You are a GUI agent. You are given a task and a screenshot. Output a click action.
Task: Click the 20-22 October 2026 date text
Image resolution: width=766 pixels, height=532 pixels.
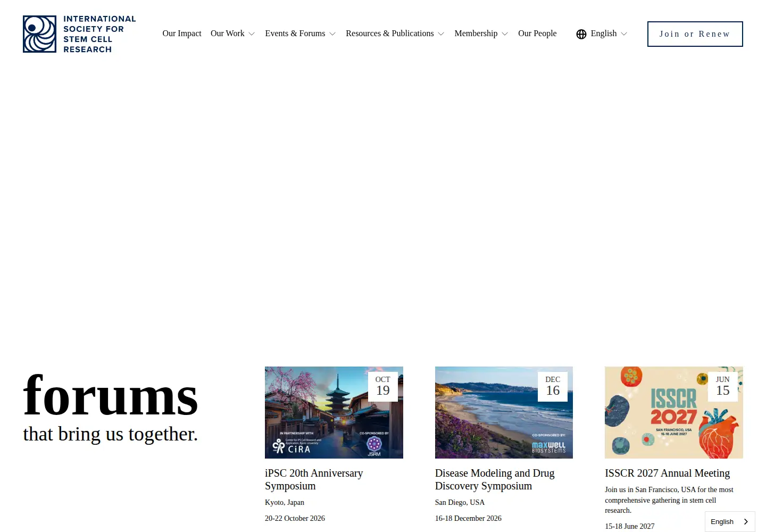pyautogui.click(x=295, y=518)
